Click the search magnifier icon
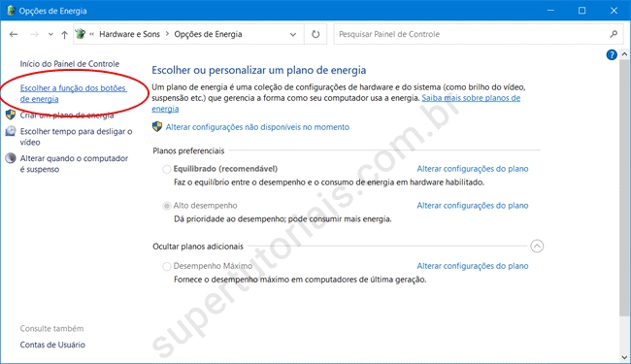The image size is (631, 364). click(x=614, y=34)
